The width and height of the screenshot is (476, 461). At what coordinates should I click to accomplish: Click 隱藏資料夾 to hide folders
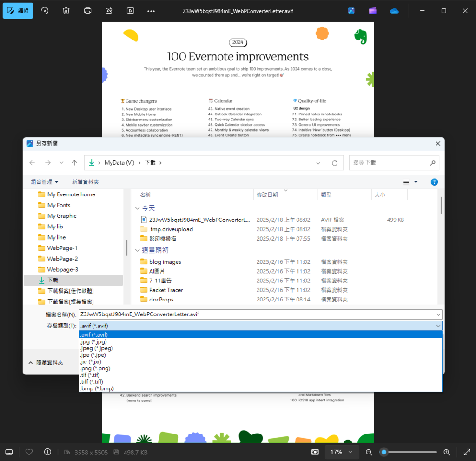coord(46,363)
